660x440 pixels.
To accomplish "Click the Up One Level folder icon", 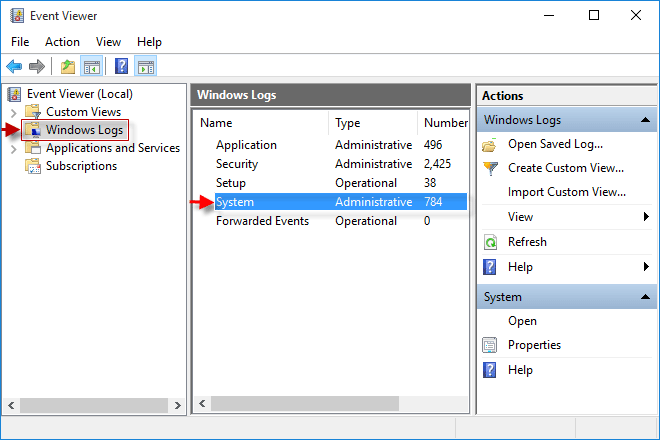I will click(x=67, y=67).
